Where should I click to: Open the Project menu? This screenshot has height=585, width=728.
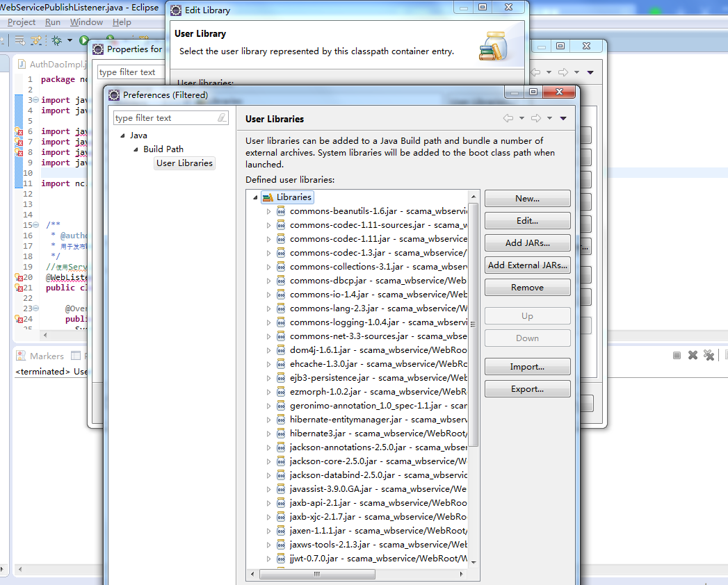click(22, 22)
